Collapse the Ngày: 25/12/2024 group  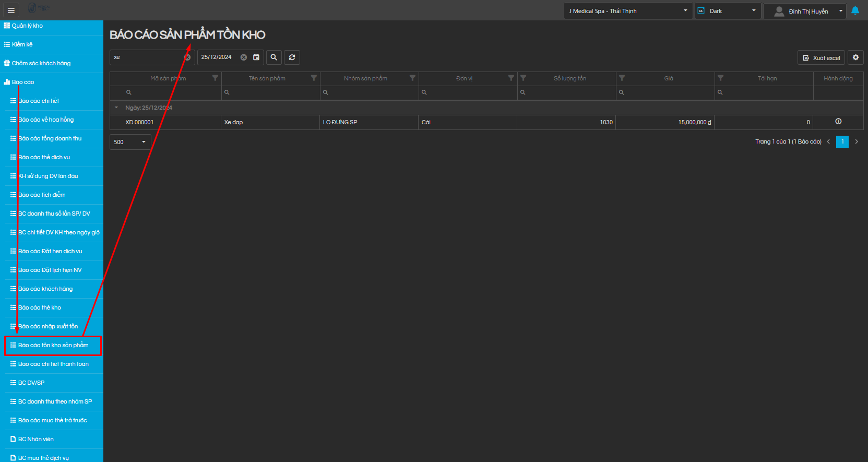pyautogui.click(x=116, y=108)
